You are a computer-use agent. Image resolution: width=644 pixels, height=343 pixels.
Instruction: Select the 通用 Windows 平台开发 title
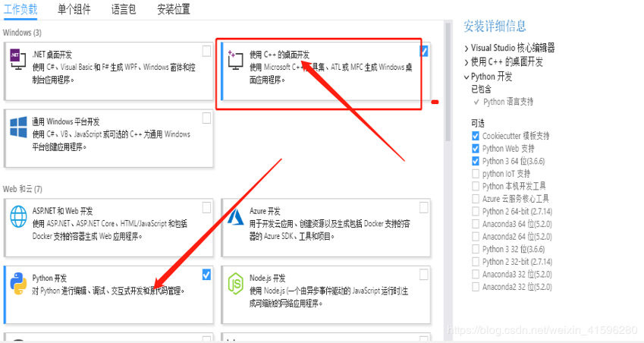click(x=66, y=121)
